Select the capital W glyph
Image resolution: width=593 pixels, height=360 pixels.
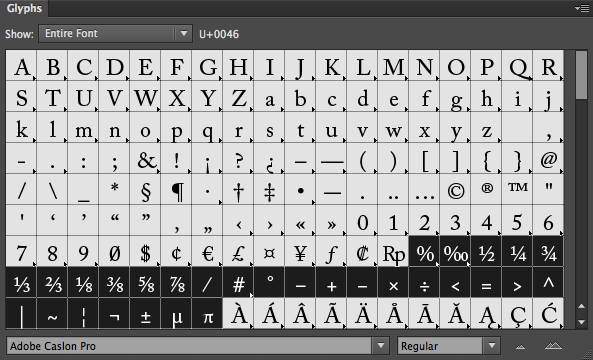(x=146, y=96)
